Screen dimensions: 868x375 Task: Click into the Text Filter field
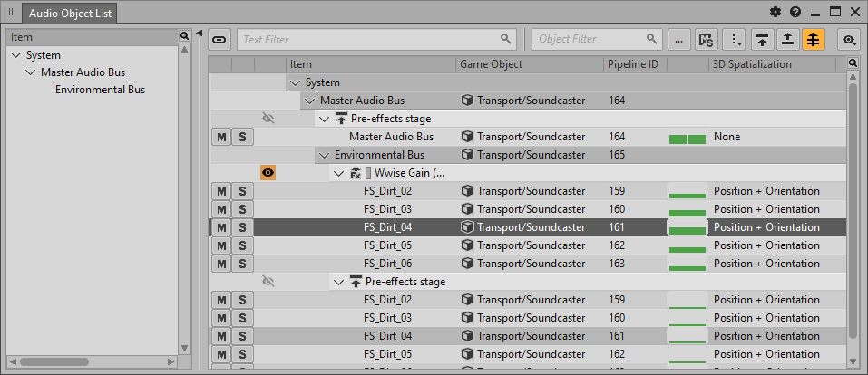click(367, 39)
